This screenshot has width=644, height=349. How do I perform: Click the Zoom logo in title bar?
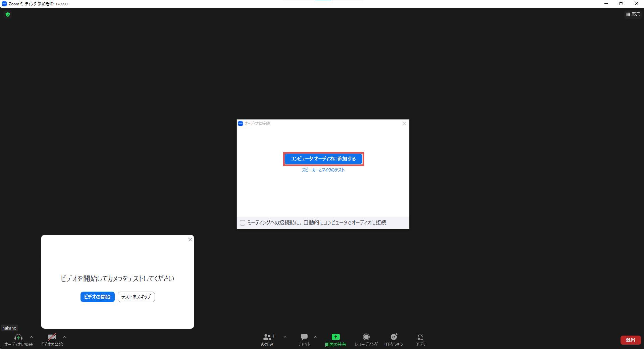[4, 4]
